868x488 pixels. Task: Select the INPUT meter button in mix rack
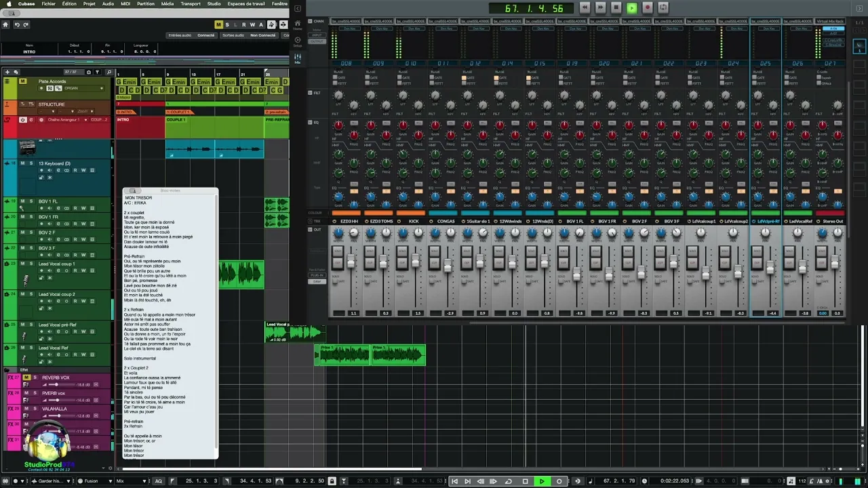click(x=317, y=35)
